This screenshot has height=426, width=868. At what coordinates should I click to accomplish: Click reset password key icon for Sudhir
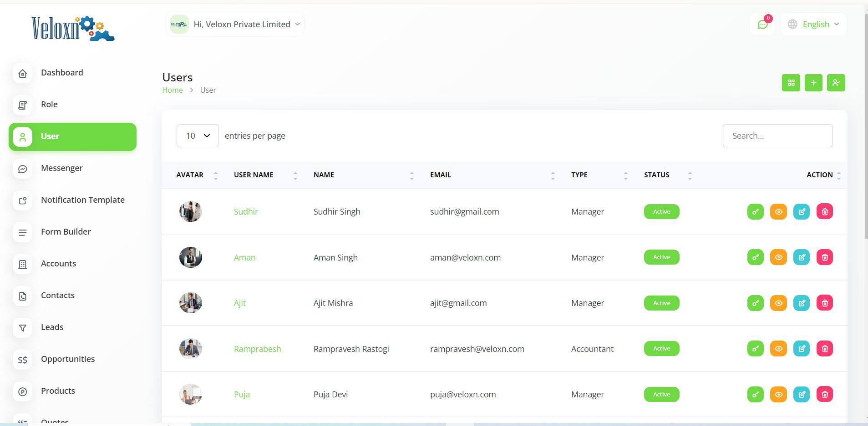[x=755, y=211]
